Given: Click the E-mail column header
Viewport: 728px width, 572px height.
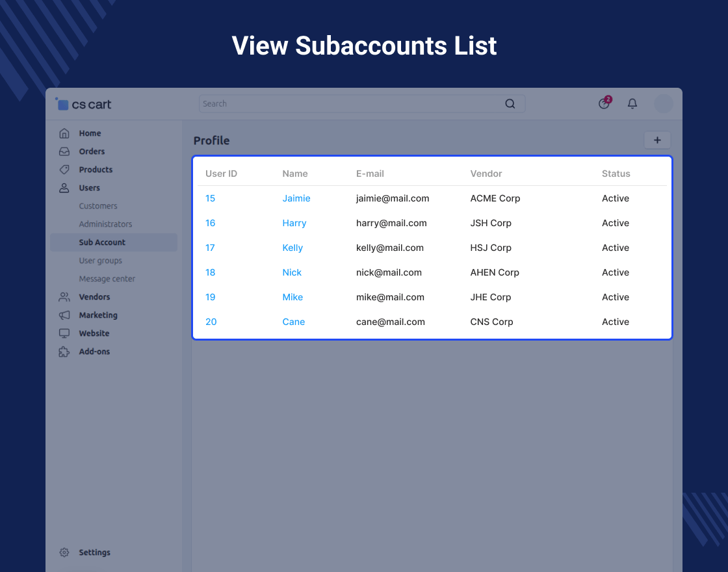Looking at the screenshot, I should coord(370,174).
